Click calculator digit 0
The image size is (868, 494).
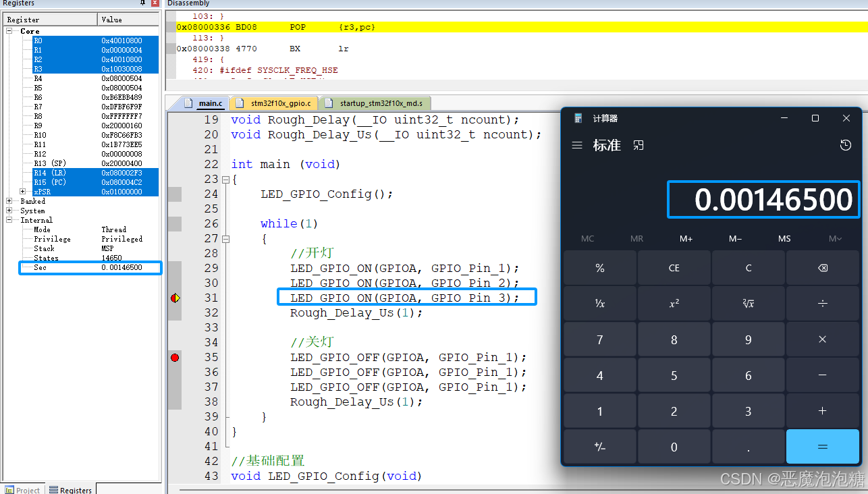click(x=674, y=447)
